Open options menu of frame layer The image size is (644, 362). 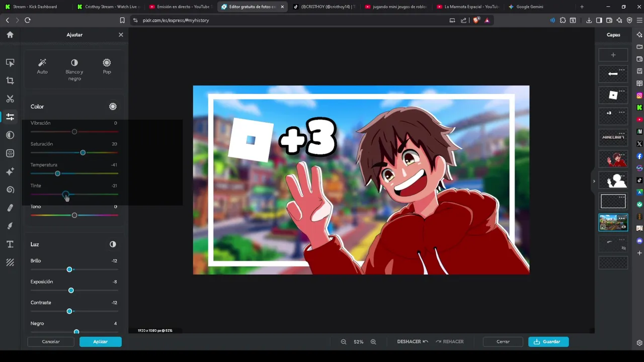(x=622, y=197)
